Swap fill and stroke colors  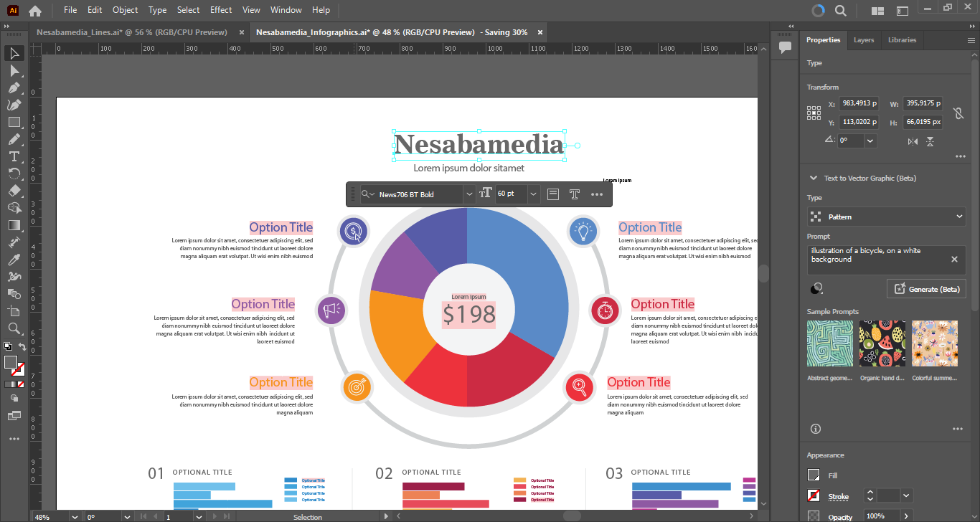pos(22,347)
